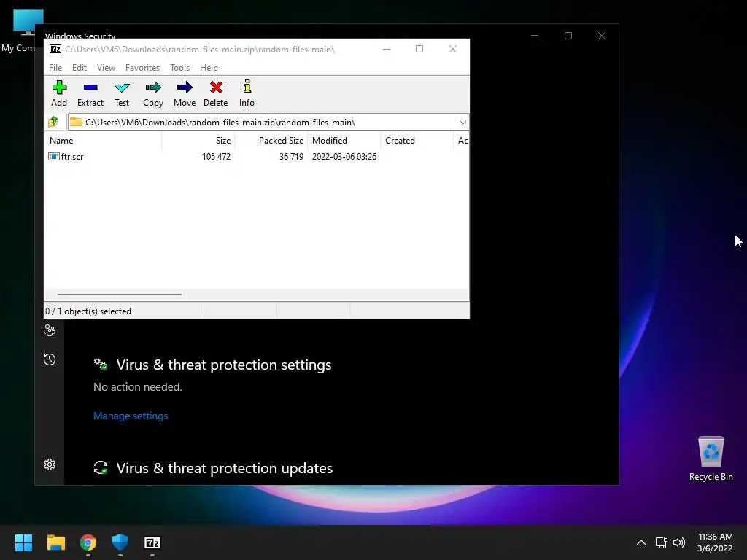Click the Virus & threat protection updates heading
747x560 pixels.
[x=225, y=468]
